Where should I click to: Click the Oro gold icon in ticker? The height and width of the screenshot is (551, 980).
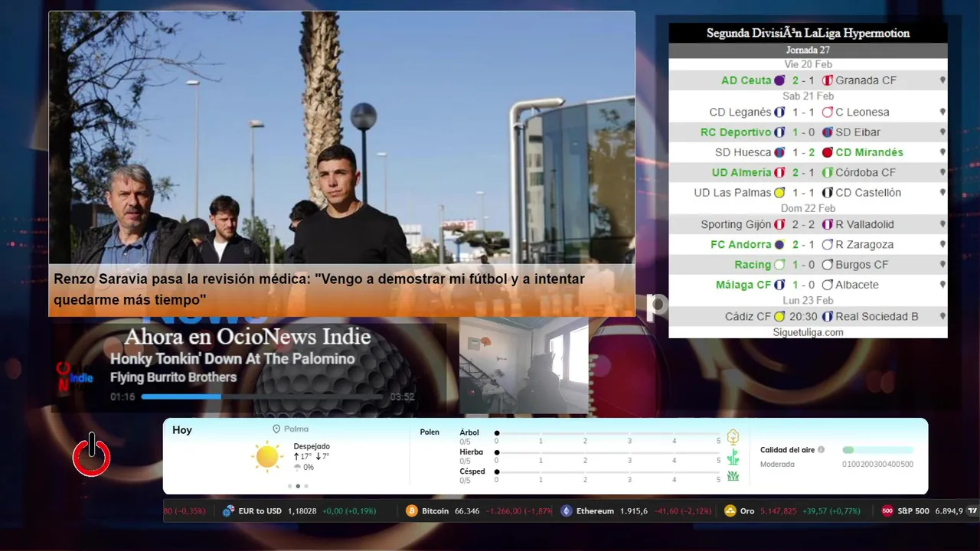pos(730,510)
